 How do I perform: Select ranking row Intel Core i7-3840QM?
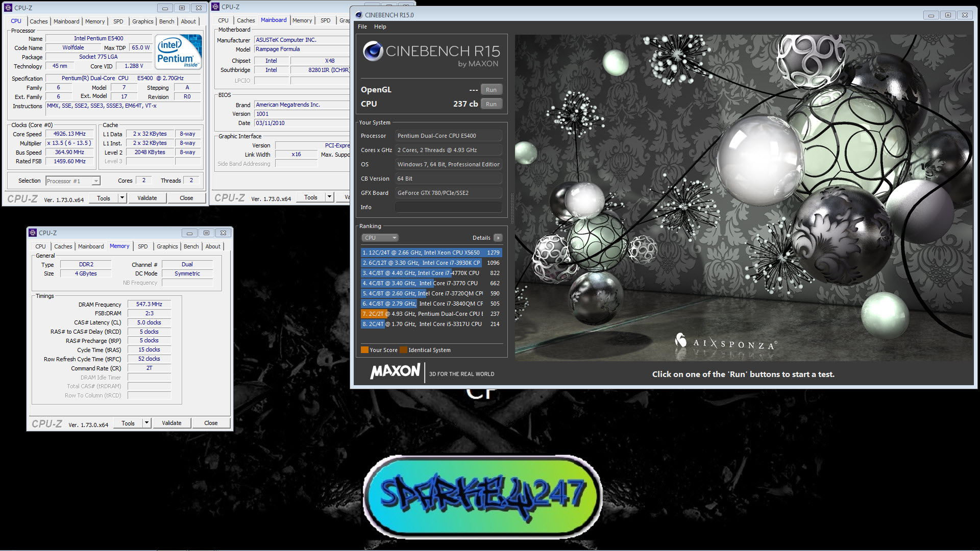pos(431,304)
